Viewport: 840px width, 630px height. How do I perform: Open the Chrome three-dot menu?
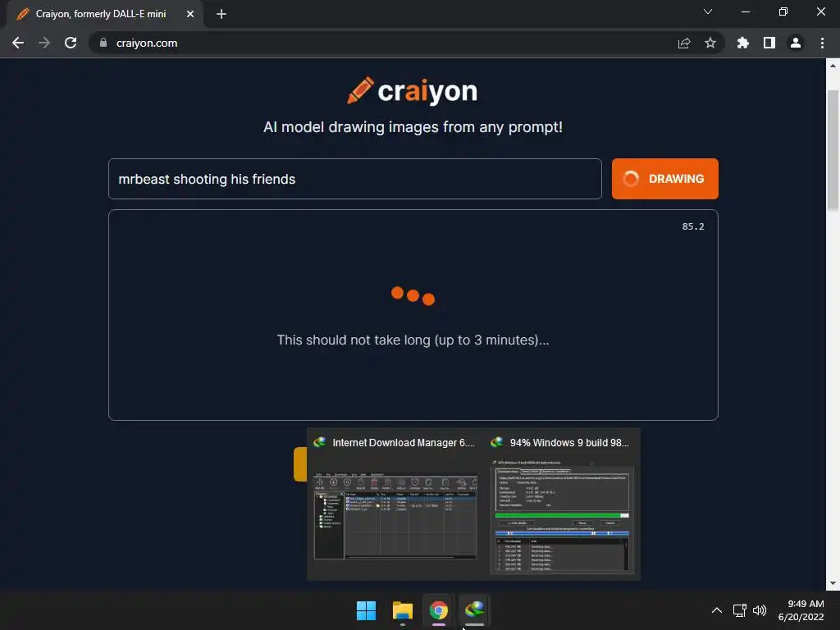(x=822, y=43)
